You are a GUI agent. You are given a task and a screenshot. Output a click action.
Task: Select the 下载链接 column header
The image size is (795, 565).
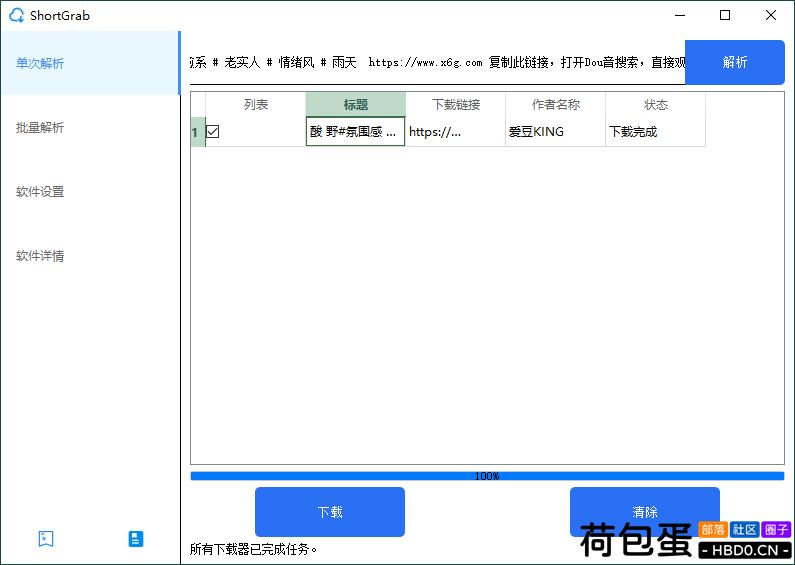455,104
